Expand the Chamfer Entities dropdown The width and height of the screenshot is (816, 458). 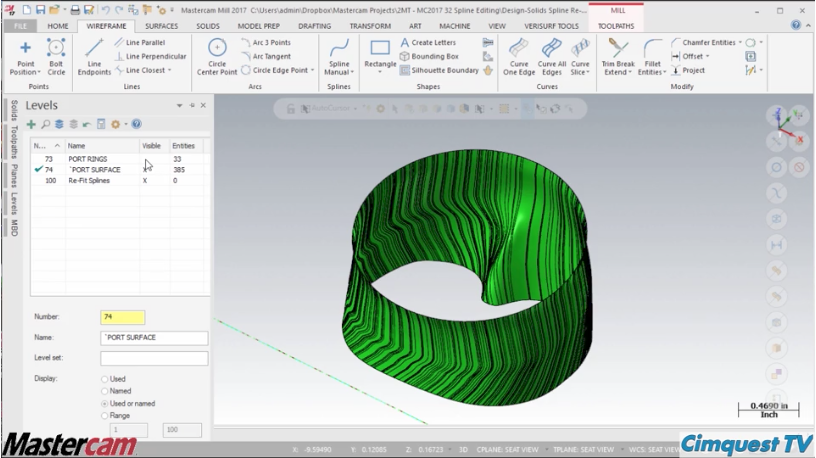coord(740,43)
